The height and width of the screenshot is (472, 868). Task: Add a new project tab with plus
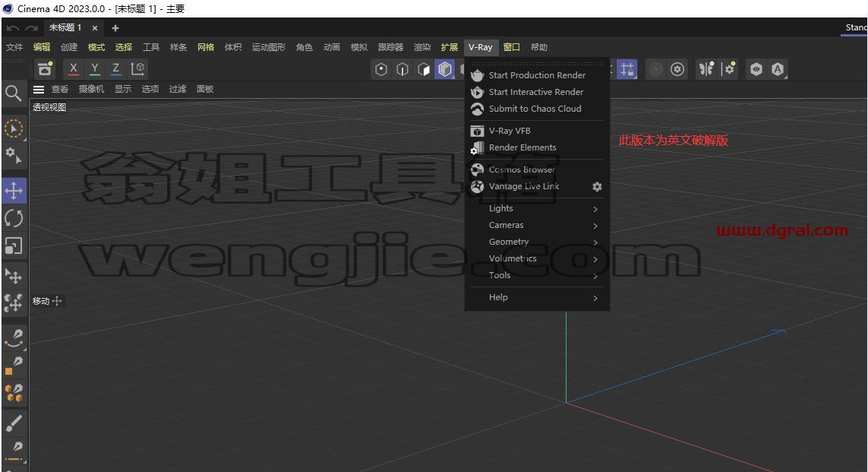[115, 27]
